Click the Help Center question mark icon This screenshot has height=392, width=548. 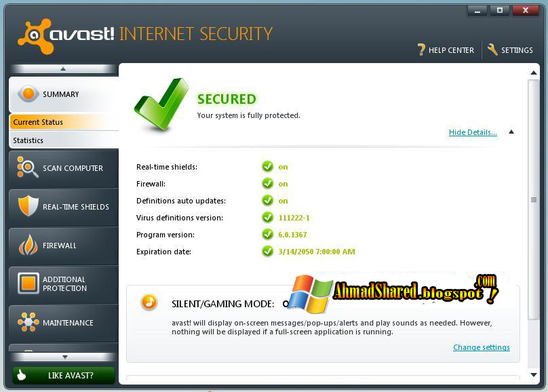[421, 50]
